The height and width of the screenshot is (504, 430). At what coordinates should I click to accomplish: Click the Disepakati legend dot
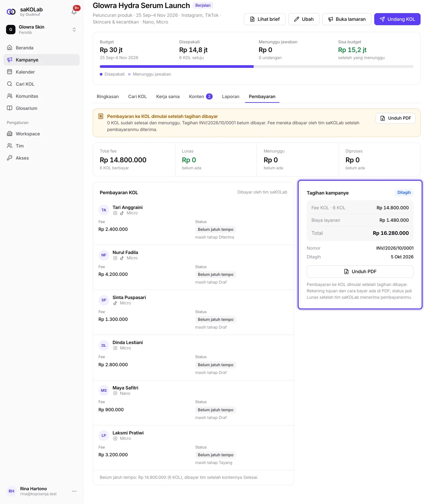point(101,74)
